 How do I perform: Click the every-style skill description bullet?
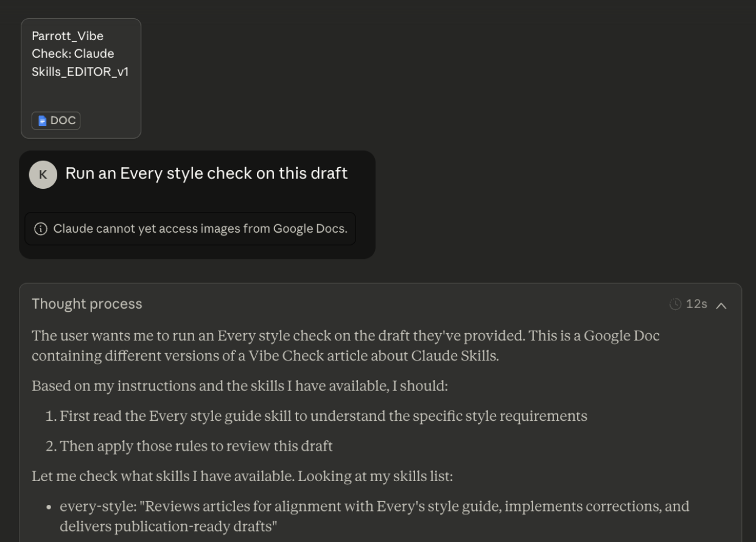coord(374,506)
